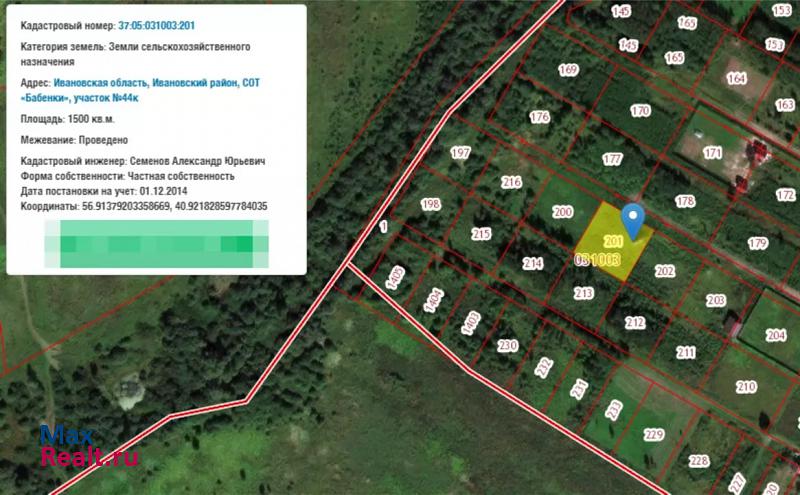Choose parcel 213 below the highlighted plot

click(583, 293)
